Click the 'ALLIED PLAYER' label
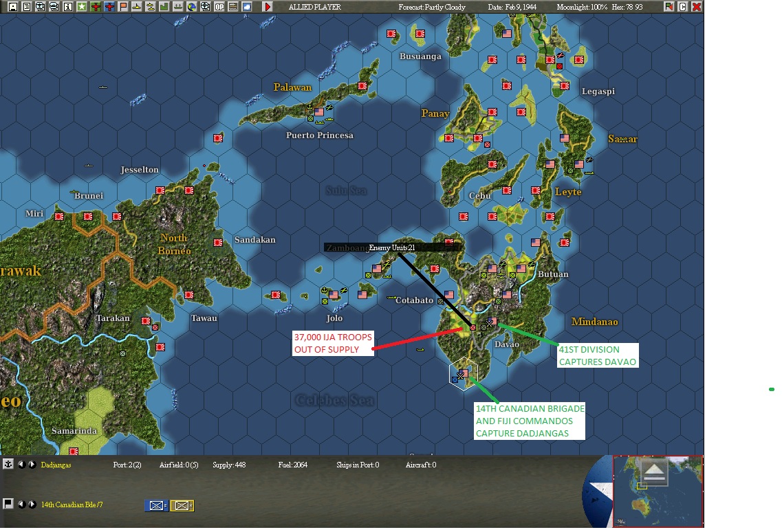The image size is (782, 532). tap(315, 7)
